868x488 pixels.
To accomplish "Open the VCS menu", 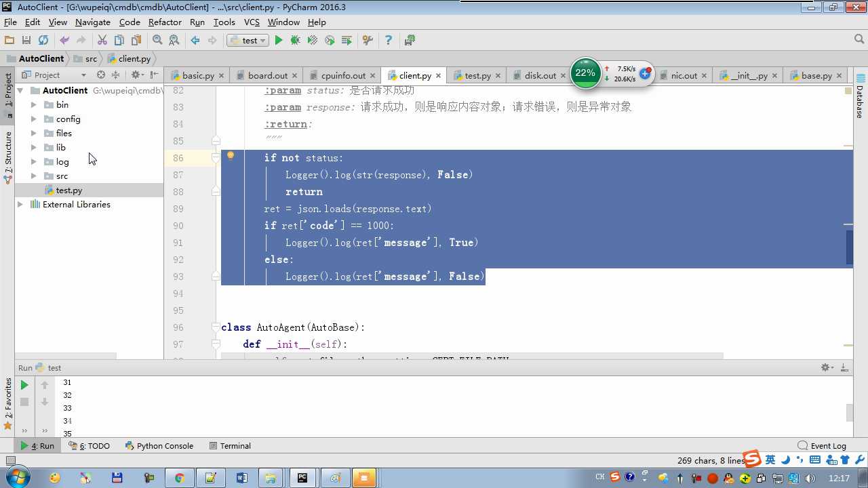I will (x=252, y=22).
